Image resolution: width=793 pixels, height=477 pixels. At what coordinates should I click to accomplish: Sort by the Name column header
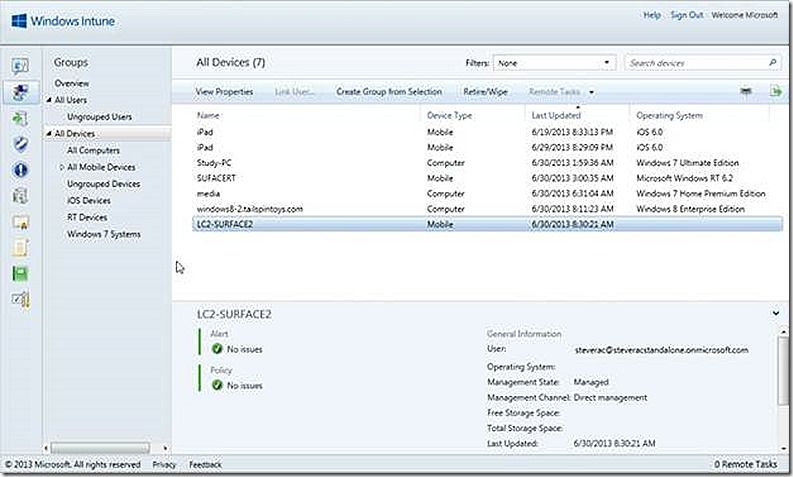(x=208, y=115)
